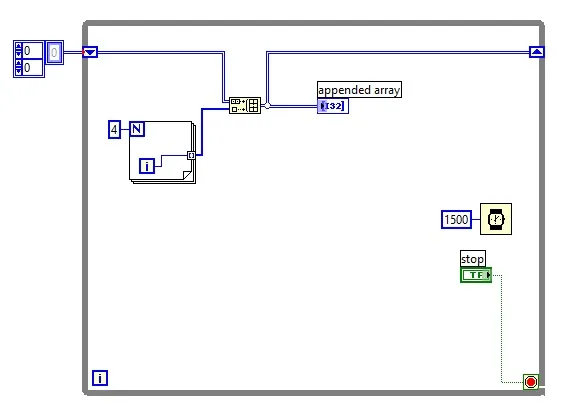Screen dimensions: 575x409
Task: Click the Wait (ms) wristwatch function
Action: [x=496, y=219]
